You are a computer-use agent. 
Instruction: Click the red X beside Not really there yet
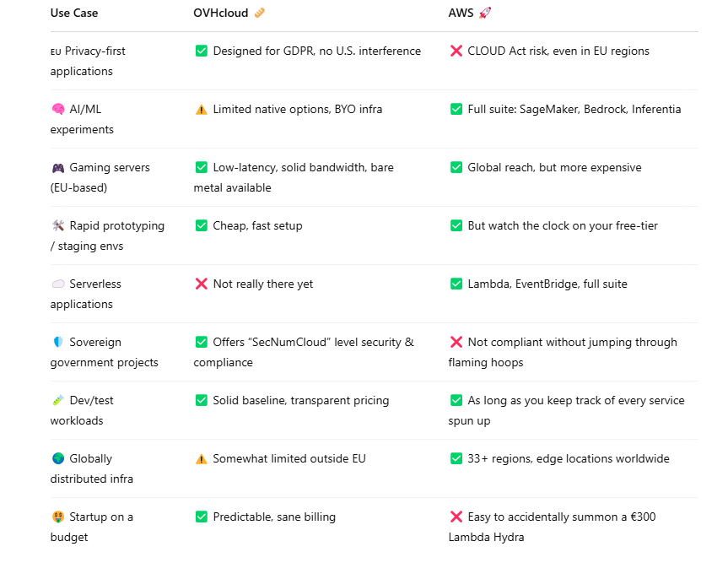(x=202, y=284)
